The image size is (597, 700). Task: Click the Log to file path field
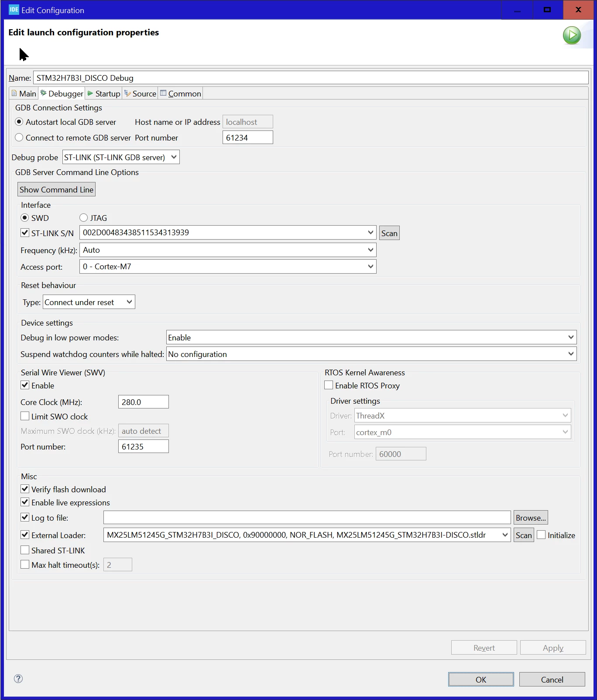pos(307,518)
